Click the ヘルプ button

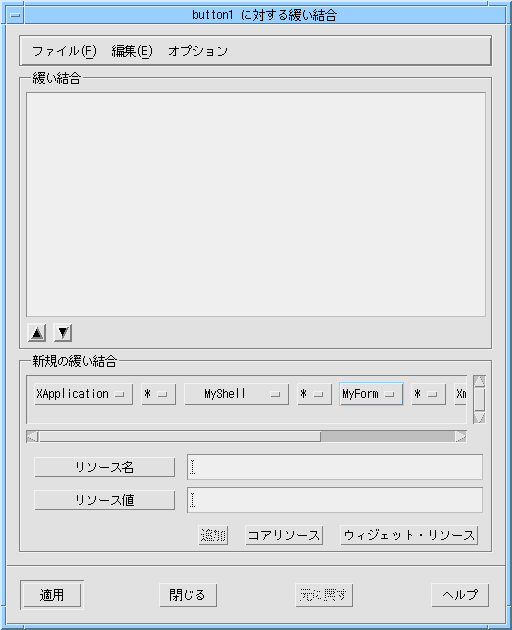tap(460, 595)
